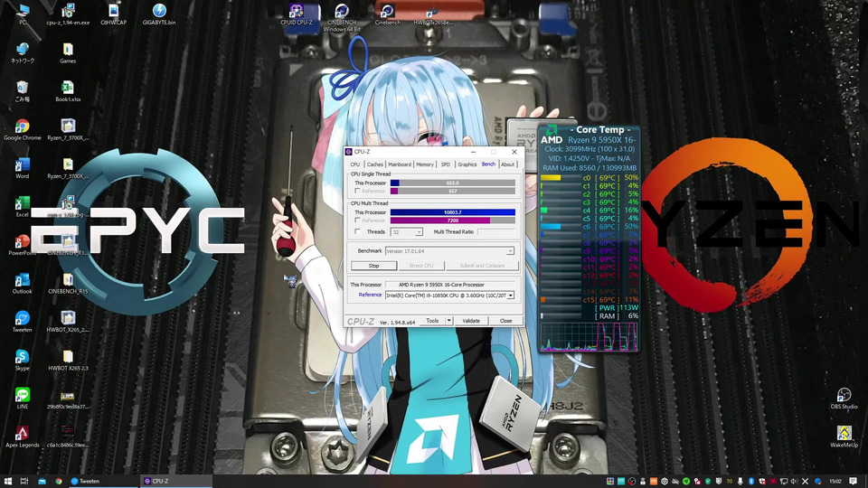The image size is (868, 488).
Task: Open Threads count dropdown showing 32
Action: pos(406,232)
